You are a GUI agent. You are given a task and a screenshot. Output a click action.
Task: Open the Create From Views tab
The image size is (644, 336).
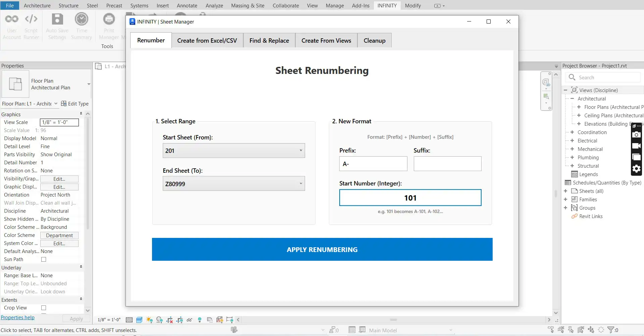coord(326,41)
